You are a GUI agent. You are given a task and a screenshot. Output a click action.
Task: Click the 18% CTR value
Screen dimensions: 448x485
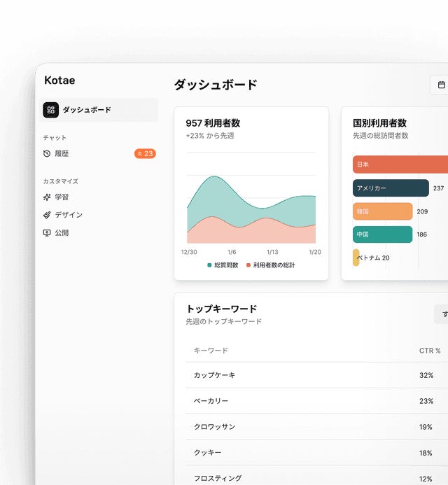click(x=426, y=453)
